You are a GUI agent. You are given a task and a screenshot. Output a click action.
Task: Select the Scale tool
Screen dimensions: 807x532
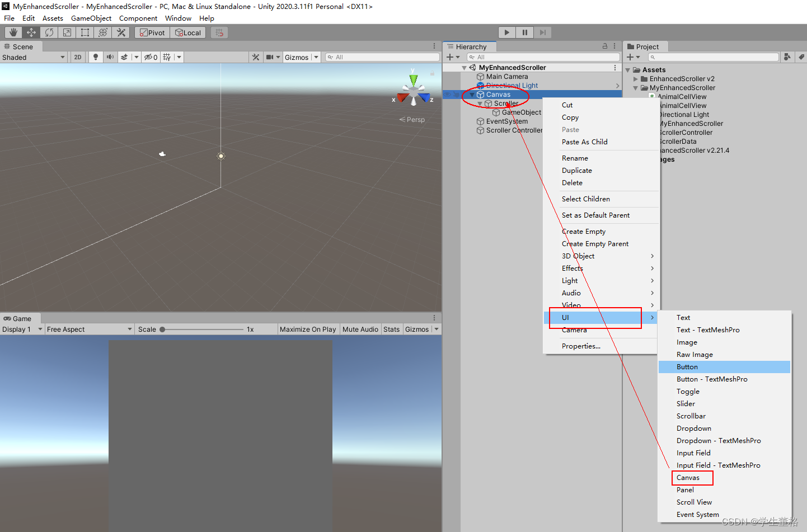click(x=67, y=32)
